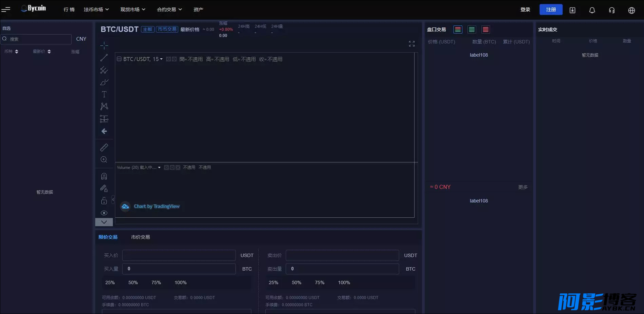This screenshot has width=644, height=314.
Task: Select the chart pattern tool
Action: (104, 106)
